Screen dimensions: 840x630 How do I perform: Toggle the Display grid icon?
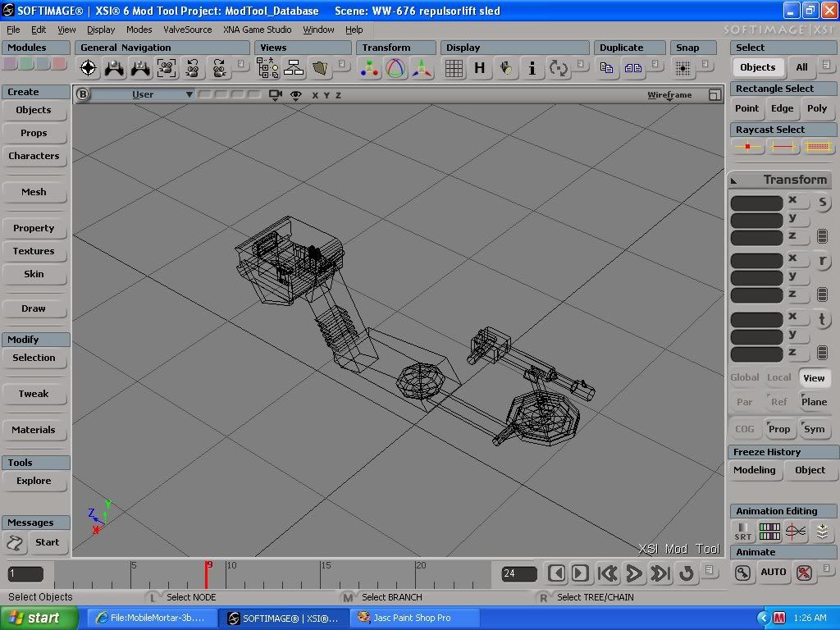[454, 68]
